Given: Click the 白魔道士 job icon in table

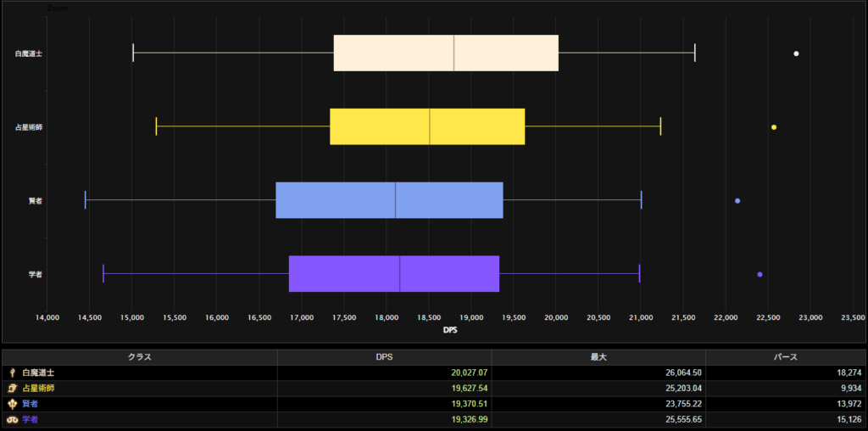Looking at the screenshot, I should pos(13,372).
